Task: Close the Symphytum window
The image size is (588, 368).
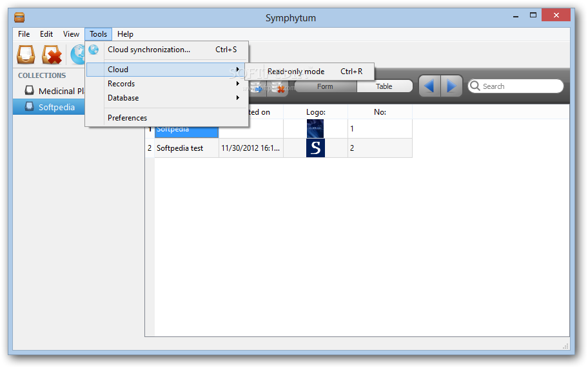Action: click(x=556, y=15)
